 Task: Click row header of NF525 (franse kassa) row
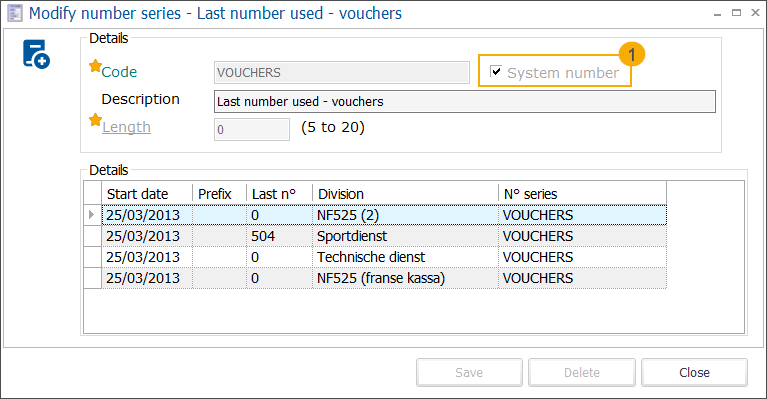(92, 278)
